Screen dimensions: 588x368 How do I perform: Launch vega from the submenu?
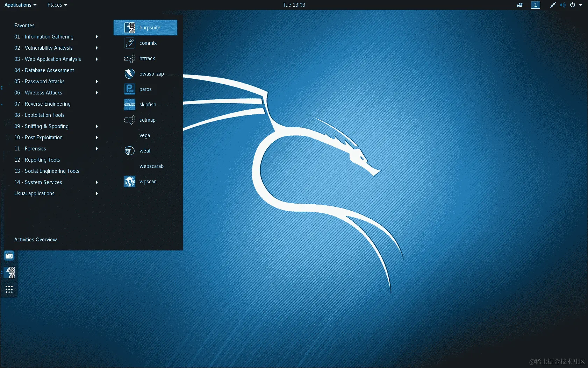click(145, 135)
